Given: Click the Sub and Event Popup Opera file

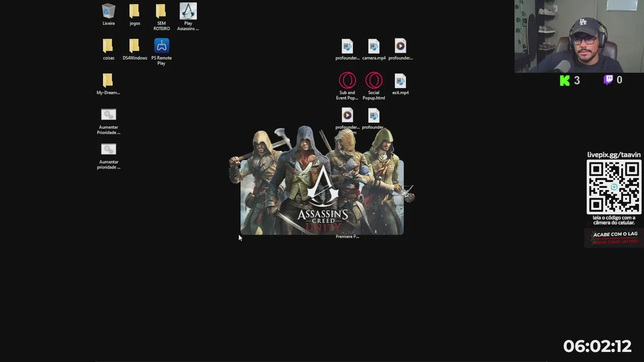Looking at the screenshot, I should pos(347,86).
